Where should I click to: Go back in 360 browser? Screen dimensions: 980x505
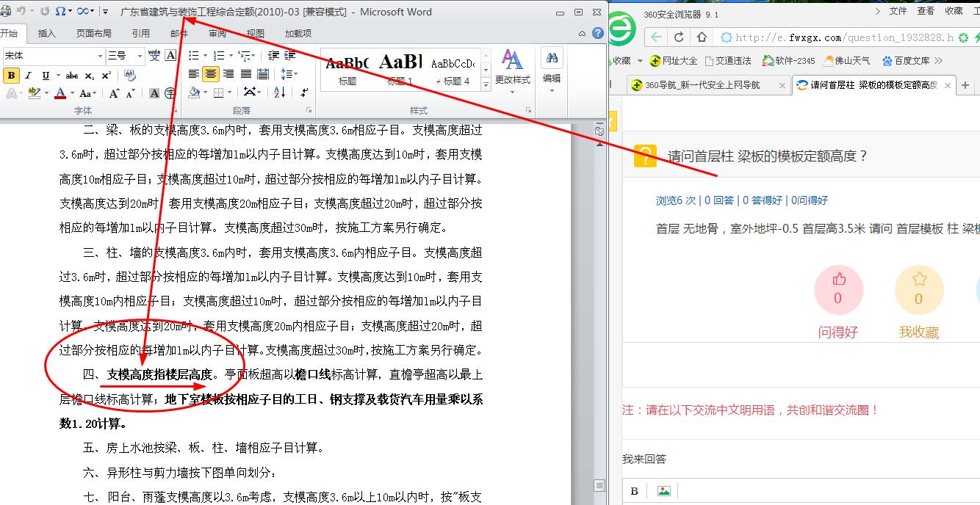click(656, 37)
